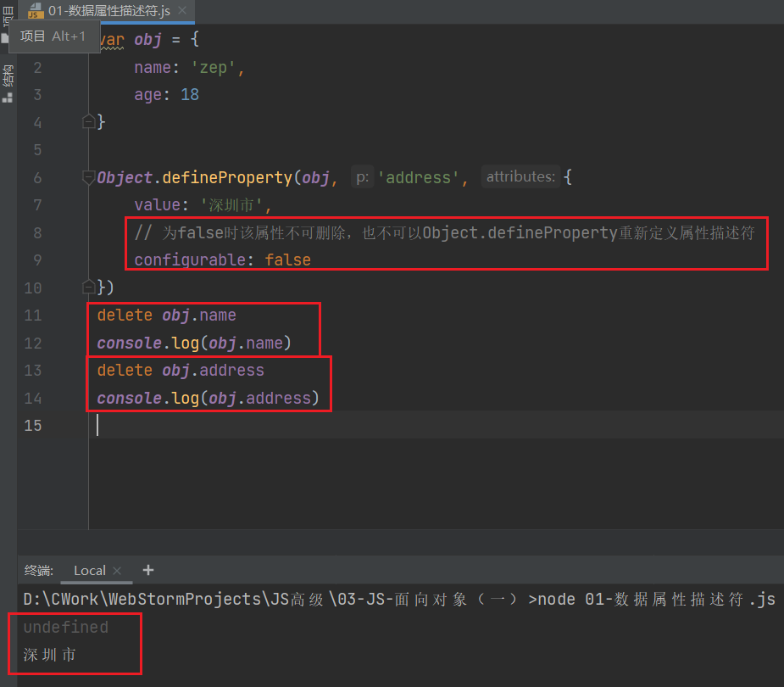Click 'Object.defineProperty' on line 6

tap(194, 177)
